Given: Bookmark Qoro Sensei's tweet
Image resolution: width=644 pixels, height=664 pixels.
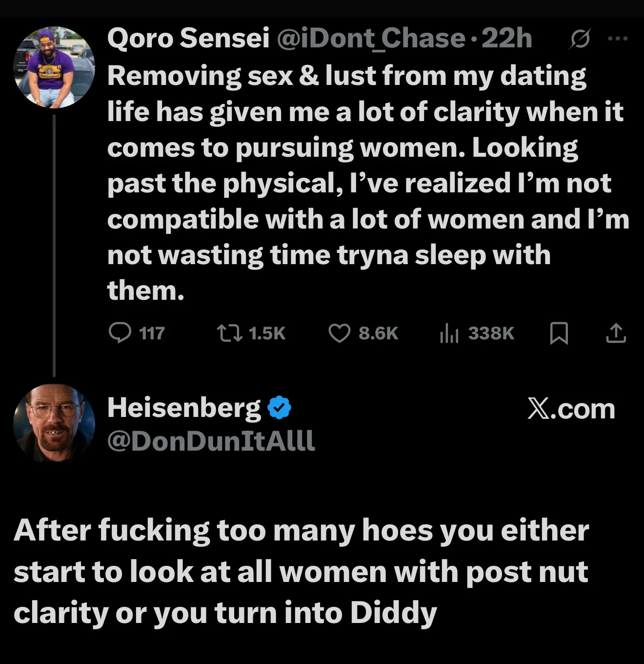Looking at the screenshot, I should (x=559, y=333).
